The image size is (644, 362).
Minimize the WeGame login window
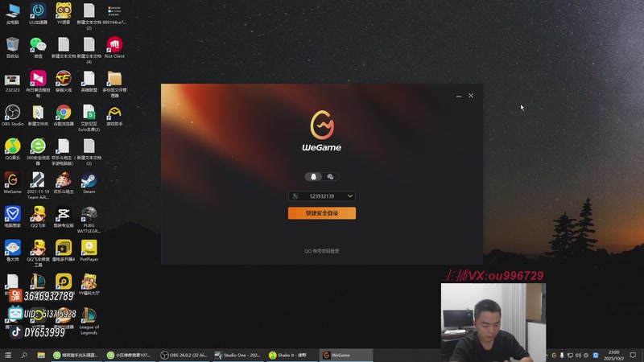point(458,96)
